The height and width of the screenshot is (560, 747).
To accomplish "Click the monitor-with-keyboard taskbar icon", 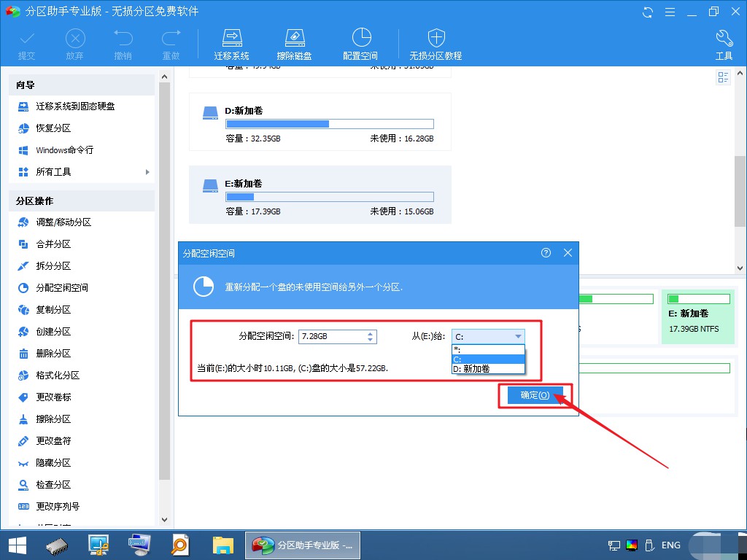I will [x=139, y=545].
